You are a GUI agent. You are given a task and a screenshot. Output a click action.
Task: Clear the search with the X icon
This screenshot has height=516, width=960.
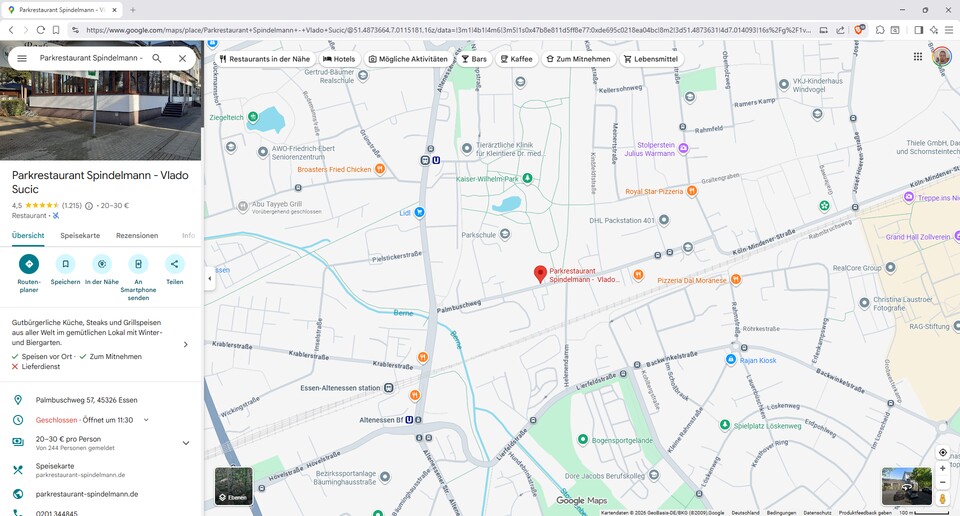(x=182, y=58)
